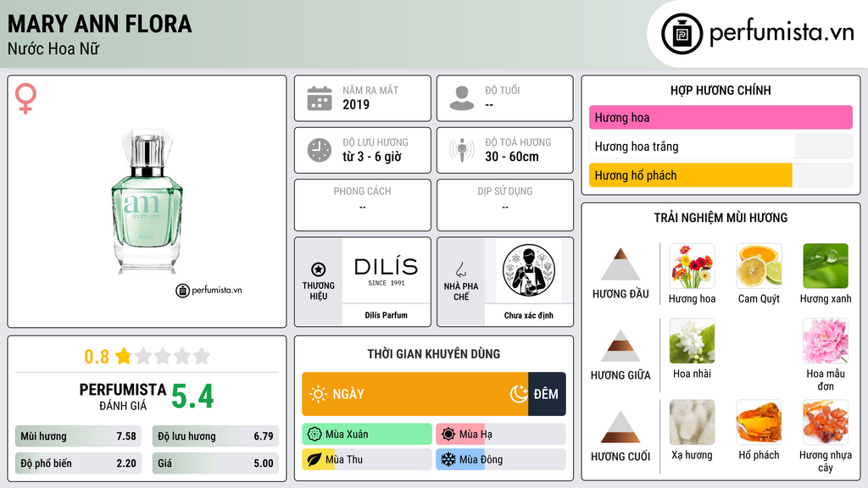Click the gold rating star next to 0.8
The width and height of the screenshot is (868, 488).
[124, 356]
